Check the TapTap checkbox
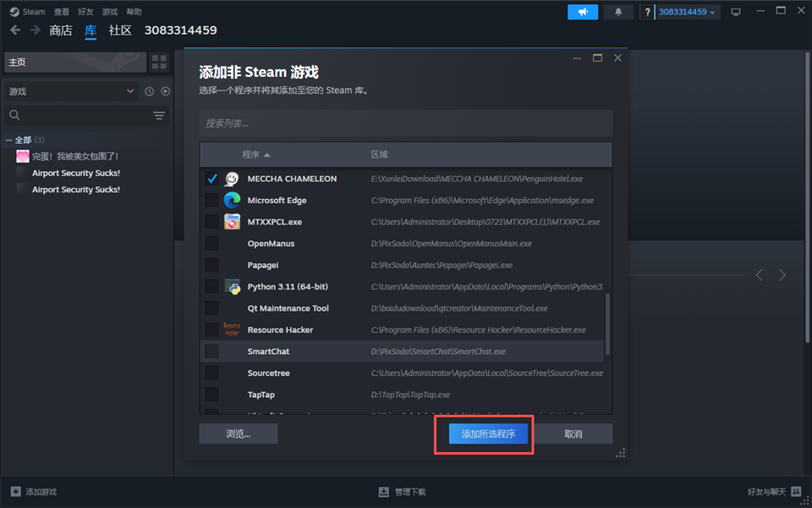The width and height of the screenshot is (812, 508). pos(211,395)
